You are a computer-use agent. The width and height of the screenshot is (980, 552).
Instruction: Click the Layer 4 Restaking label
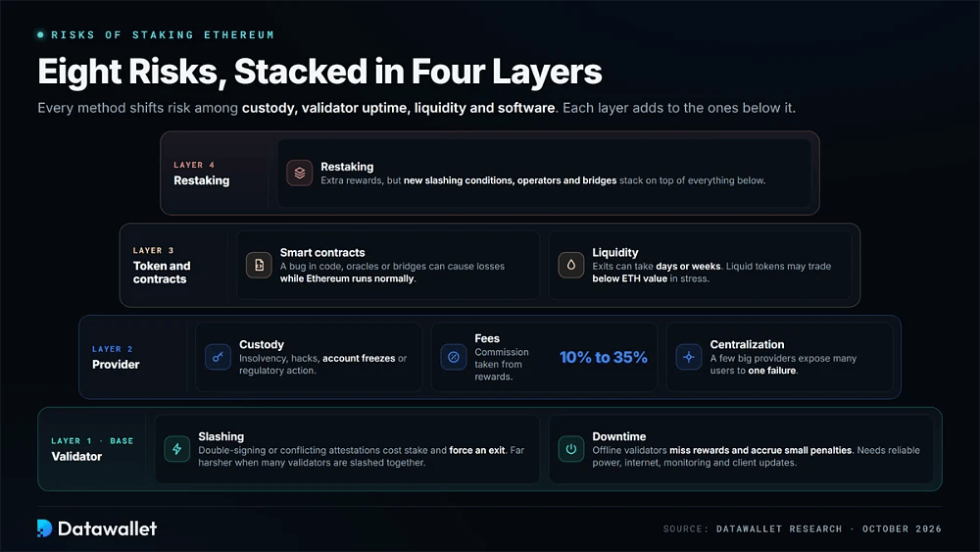click(201, 174)
